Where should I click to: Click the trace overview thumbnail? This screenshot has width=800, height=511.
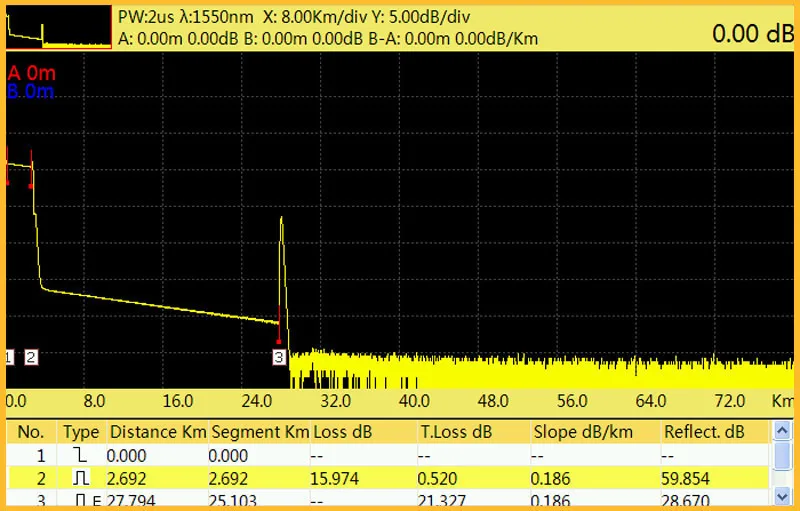click(x=59, y=27)
